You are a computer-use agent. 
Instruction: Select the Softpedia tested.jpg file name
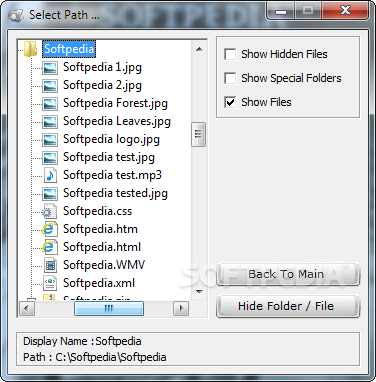(x=115, y=194)
